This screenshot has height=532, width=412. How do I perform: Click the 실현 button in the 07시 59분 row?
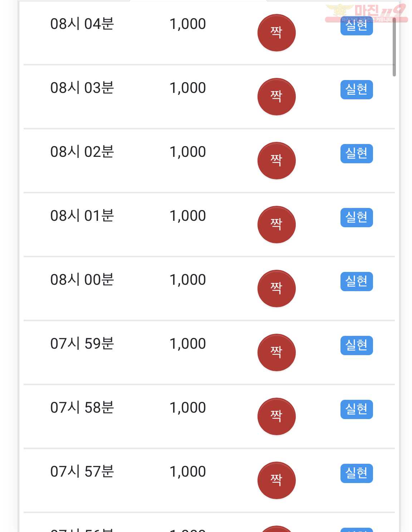[357, 345]
